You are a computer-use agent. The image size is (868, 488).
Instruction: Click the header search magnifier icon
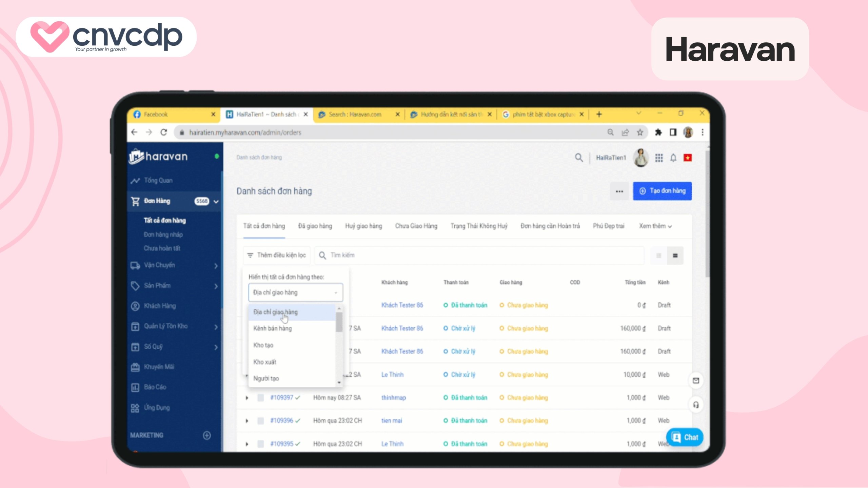pyautogui.click(x=579, y=158)
